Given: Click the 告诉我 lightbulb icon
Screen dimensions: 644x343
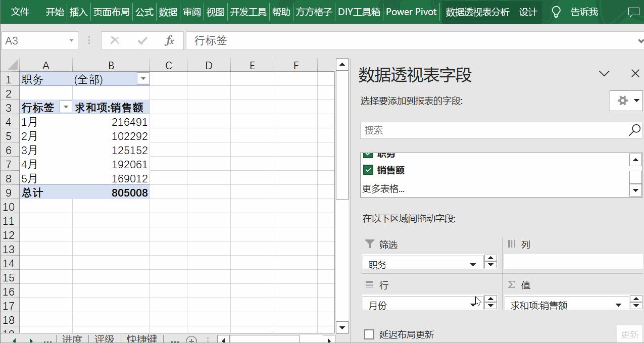Looking at the screenshot, I should (555, 12).
